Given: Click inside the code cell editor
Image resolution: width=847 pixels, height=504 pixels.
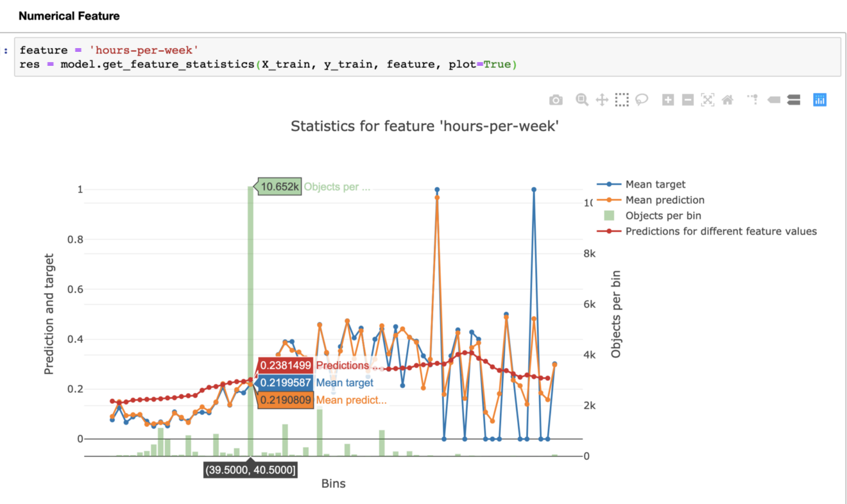Looking at the screenshot, I should [x=427, y=57].
